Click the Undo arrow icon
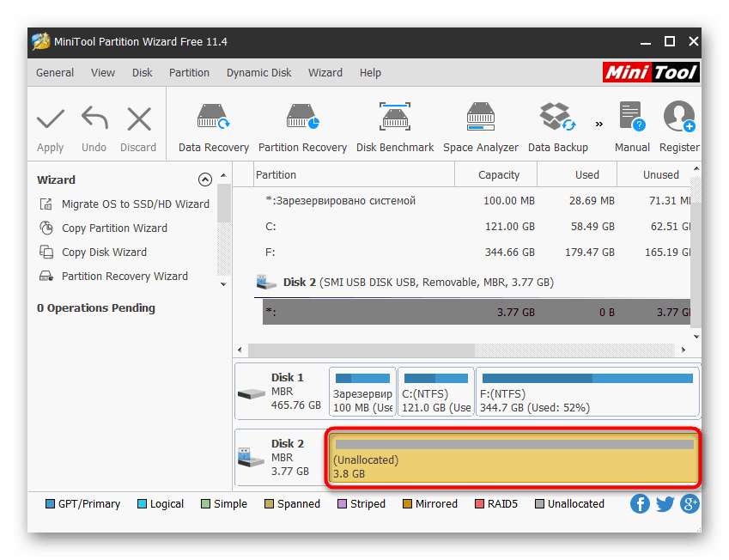Screen dimensions: 729x560 pyautogui.click(x=94, y=118)
